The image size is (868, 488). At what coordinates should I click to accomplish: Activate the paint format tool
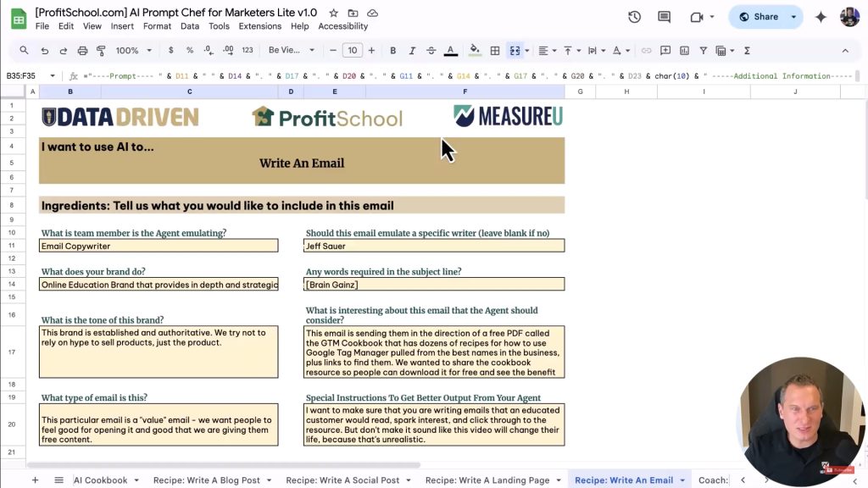101,50
